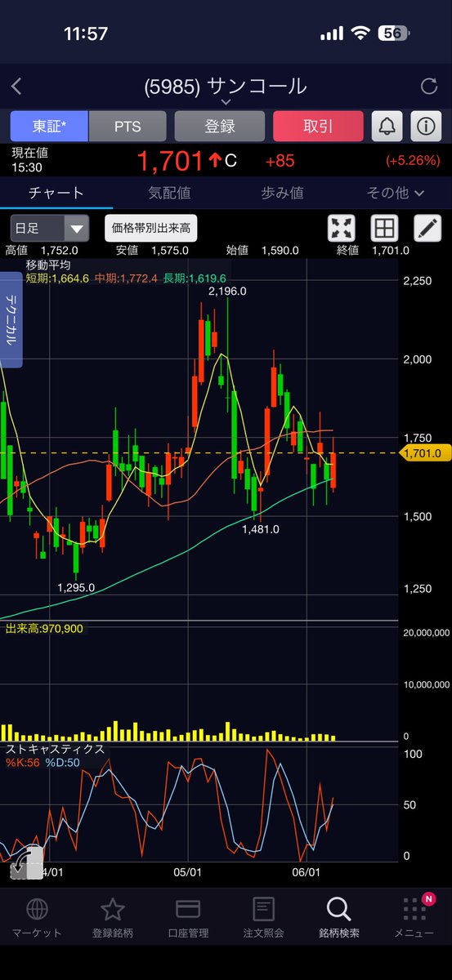
Task: Tap the 短期:1,664.6 moving average value
Action: 59,278
